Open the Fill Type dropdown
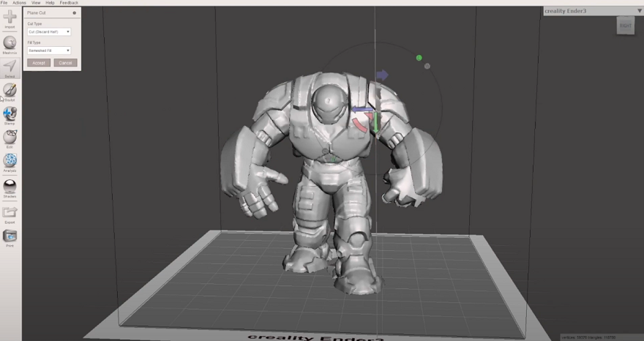 (49, 50)
